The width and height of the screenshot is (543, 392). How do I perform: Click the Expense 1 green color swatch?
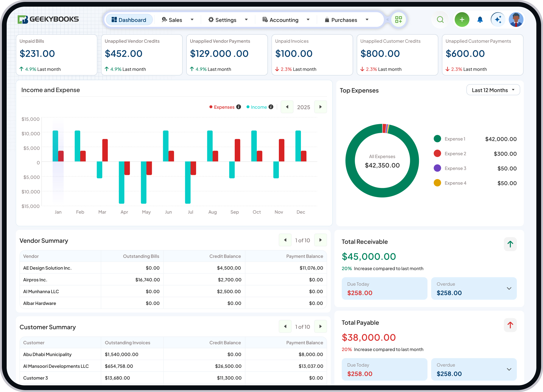[437, 139]
